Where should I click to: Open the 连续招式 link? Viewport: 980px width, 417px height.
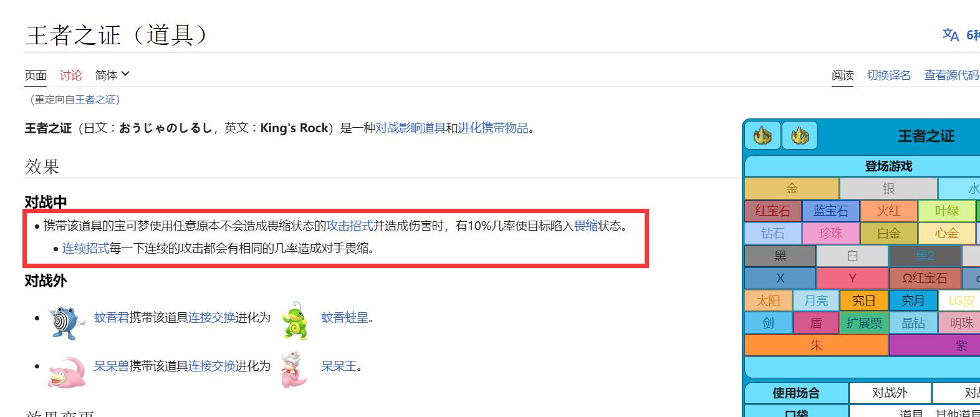point(85,248)
